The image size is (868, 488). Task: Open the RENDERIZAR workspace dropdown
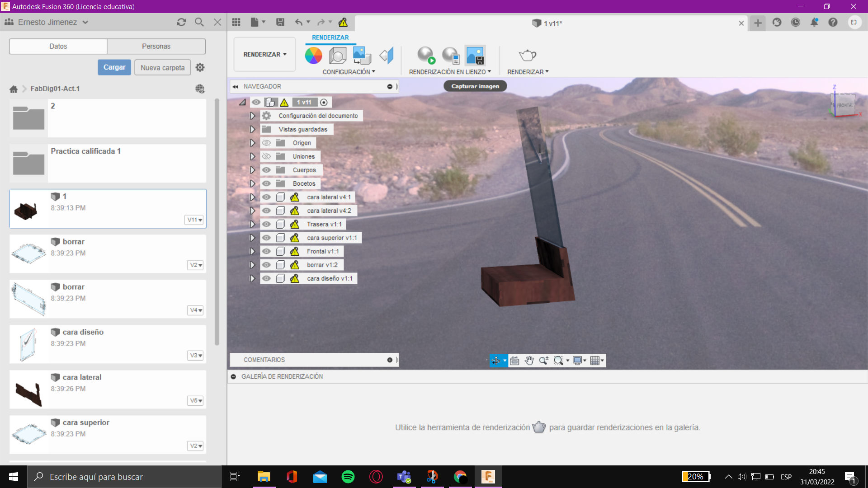[x=264, y=54]
